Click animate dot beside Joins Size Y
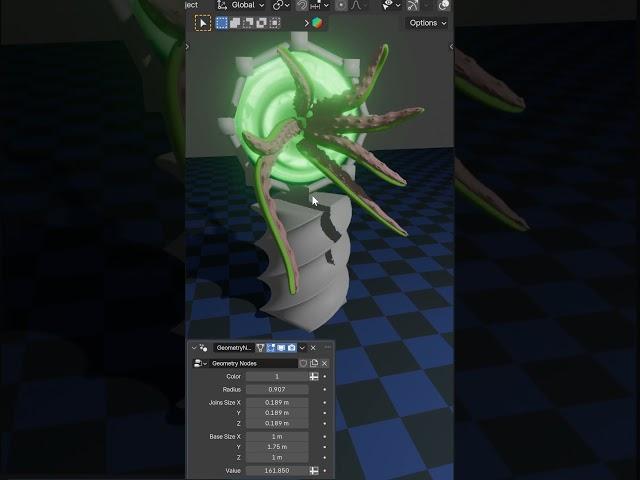Viewport: 640px width, 480px height. point(324,413)
